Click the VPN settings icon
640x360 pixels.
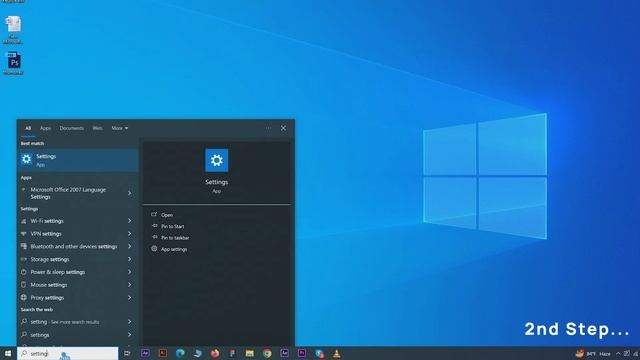(24, 234)
